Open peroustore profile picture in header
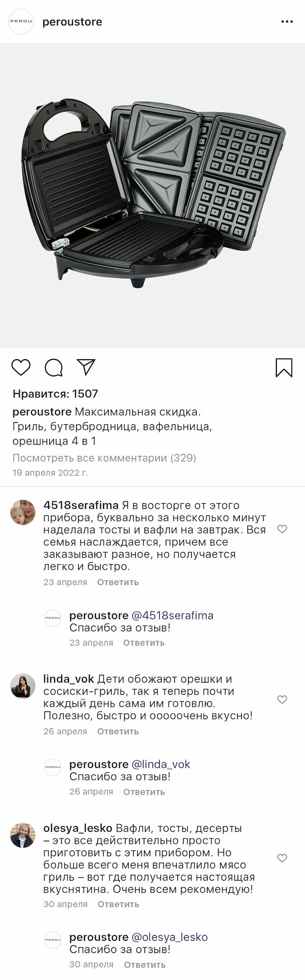 coord(21,22)
